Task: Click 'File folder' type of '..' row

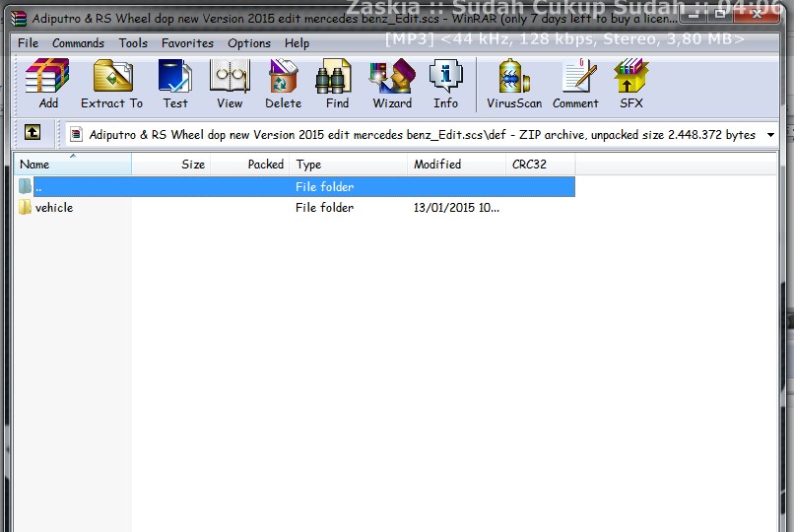Action: [x=324, y=187]
